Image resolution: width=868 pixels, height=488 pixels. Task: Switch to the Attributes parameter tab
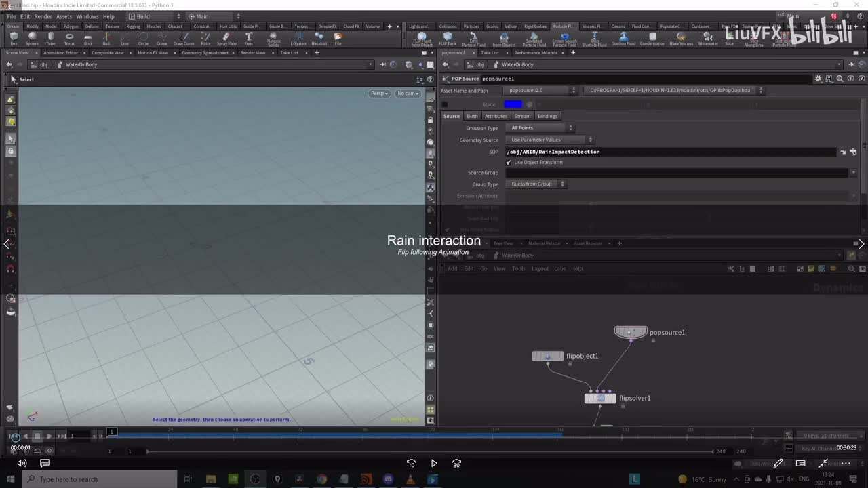click(x=496, y=116)
